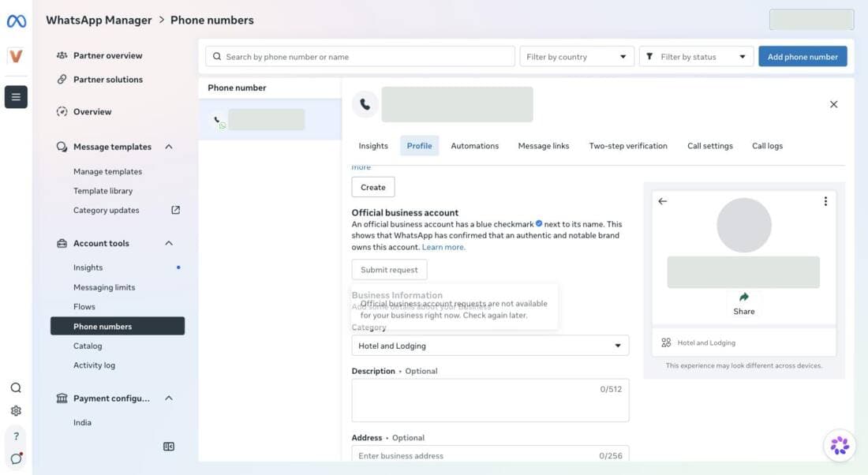Image resolution: width=868 pixels, height=475 pixels.
Task: Open the Message links tab
Action: [x=543, y=146]
